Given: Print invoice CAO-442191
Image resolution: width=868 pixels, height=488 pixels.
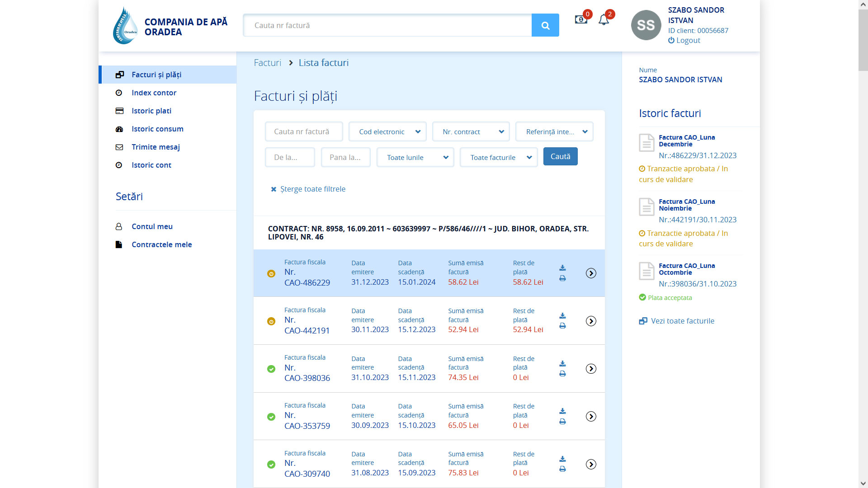Looking at the screenshot, I should click(562, 326).
